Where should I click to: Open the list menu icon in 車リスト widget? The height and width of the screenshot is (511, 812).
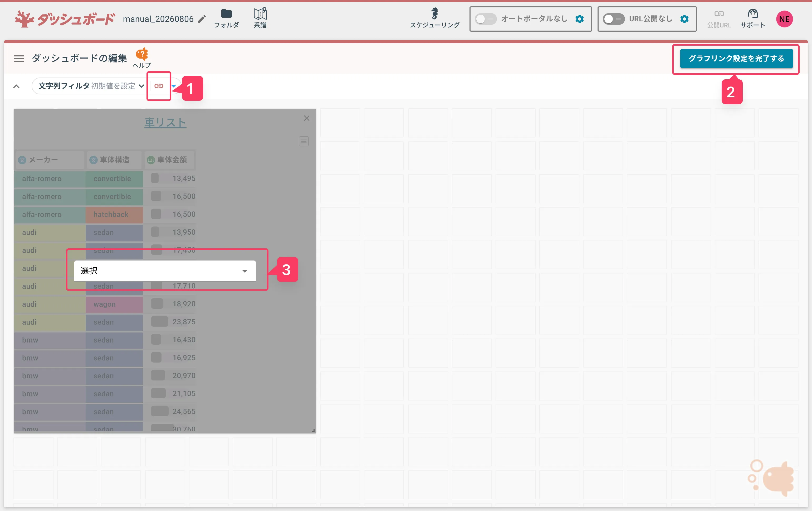click(304, 141)
